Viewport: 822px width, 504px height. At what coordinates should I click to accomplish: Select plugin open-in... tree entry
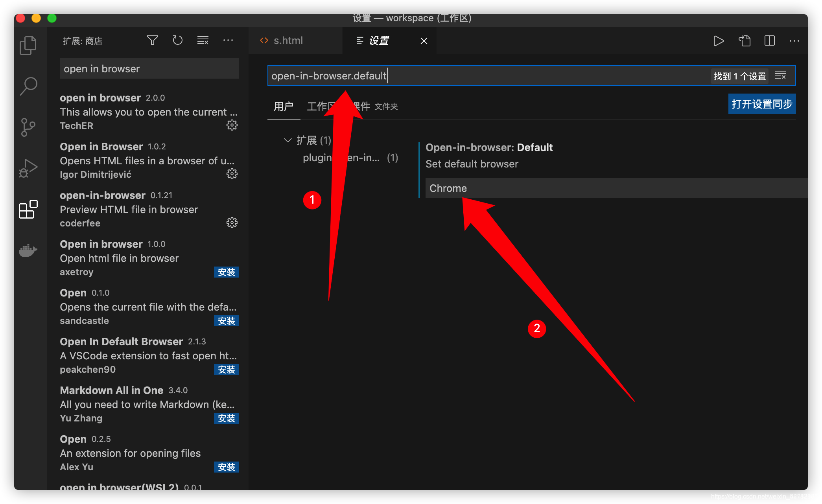(x=350, y=158)
